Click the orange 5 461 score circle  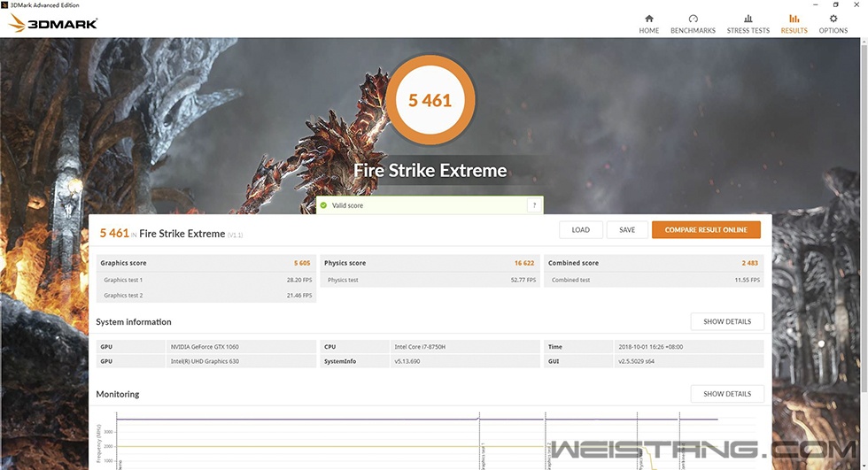430,101
